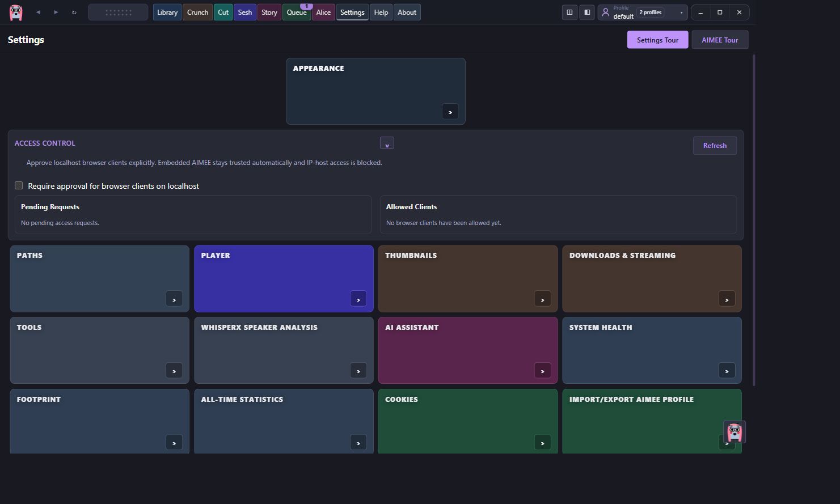
Task: Click the AIMEE mascot logo in title bar
Action: pos(16,12)
